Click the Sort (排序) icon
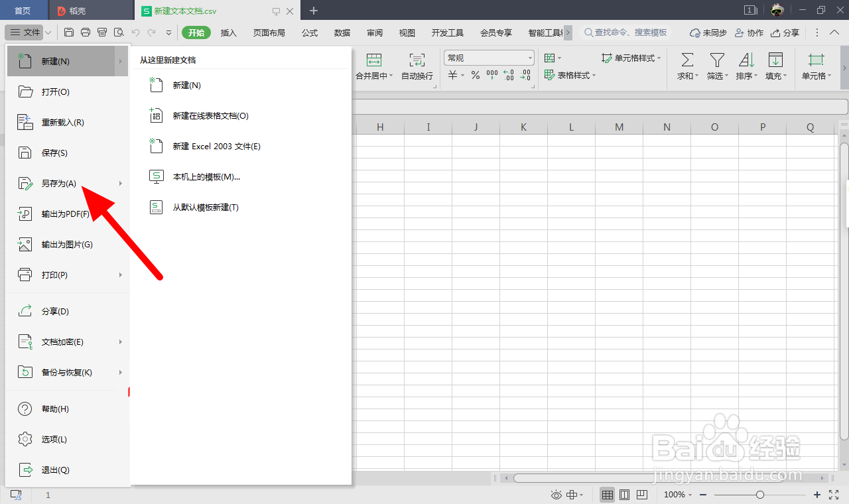Viewport: 849px width, 504px height. (x=746, y=60)
